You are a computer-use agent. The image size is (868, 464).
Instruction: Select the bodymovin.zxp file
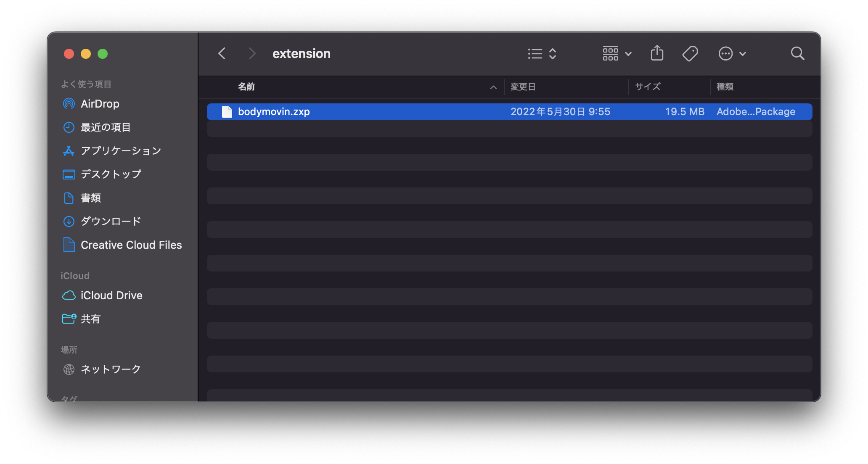(x=274, y=112)
